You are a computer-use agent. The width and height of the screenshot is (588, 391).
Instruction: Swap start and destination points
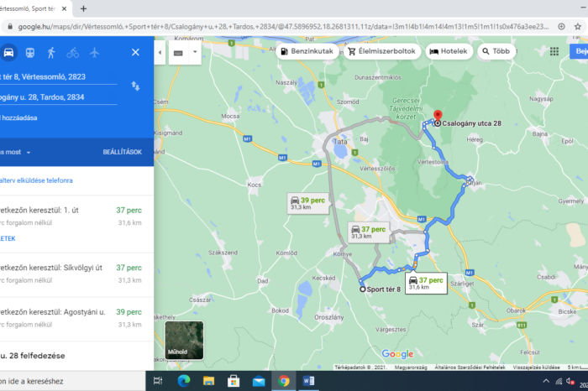pos(135,86)
